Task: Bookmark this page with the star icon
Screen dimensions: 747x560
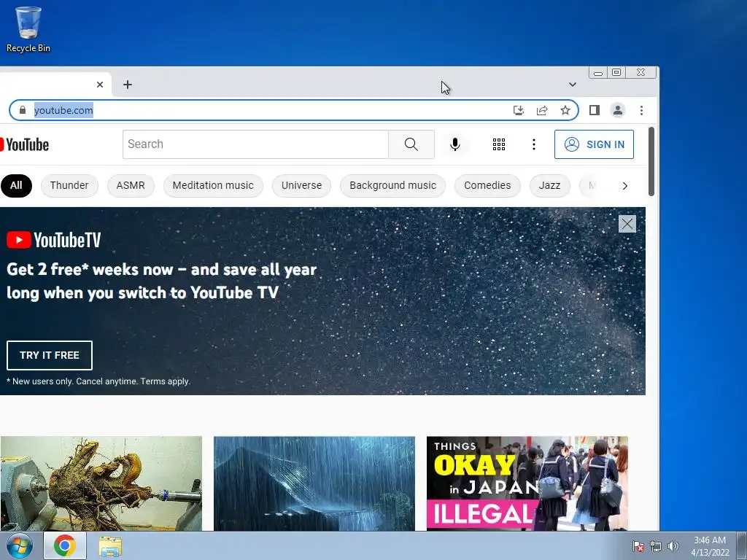Action: point(565,111)
